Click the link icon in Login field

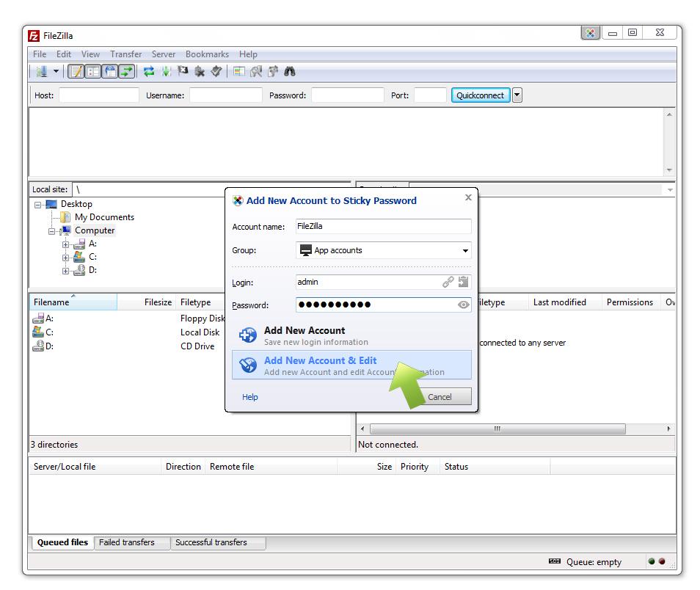[448, 282]
